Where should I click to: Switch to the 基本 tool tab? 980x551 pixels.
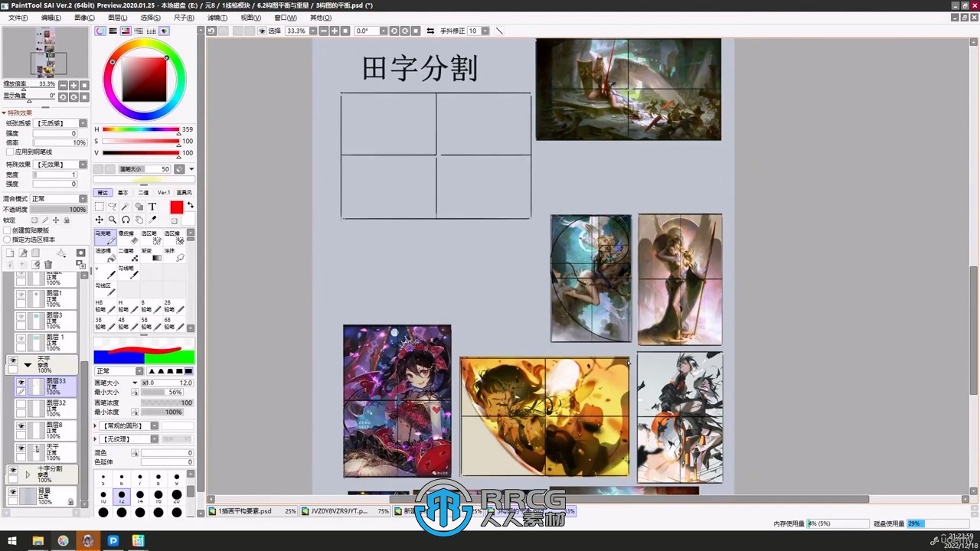[122, 193]
